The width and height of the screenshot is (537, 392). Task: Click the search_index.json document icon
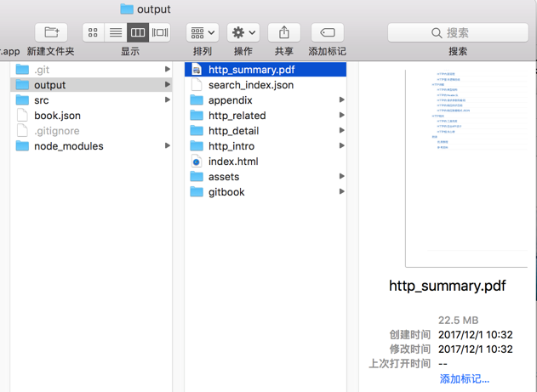coord(197,85)
